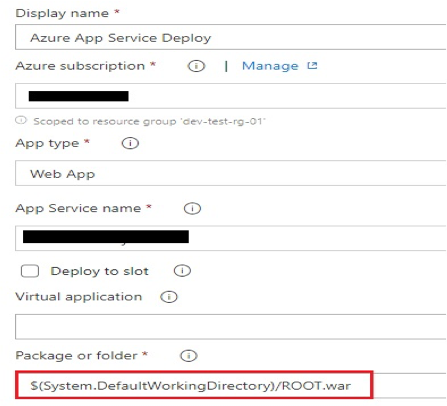This screenshot has height=406, width=447.
Task: Enable the Deploy to slot checkbox
Action: 30,271
